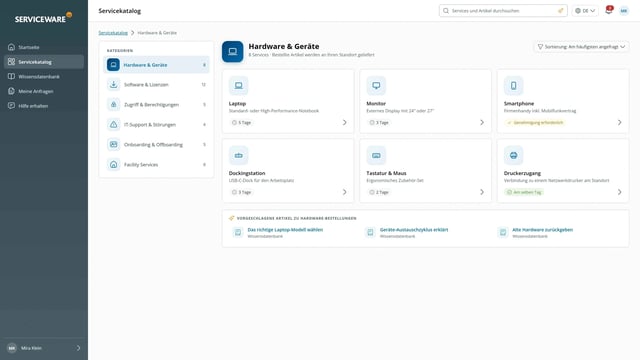Image resolution: width=640 pixels, height=360 pixels.
Task: Select Hilfe erhalten in the sidebar
Action: click(x=44, y=106)
